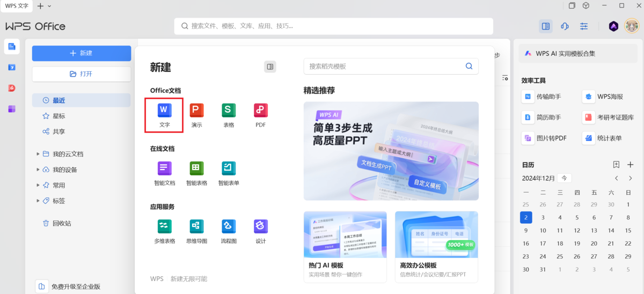Create a new PDF file
This screenshot has height=294, width=644.
tap(261, 115)
